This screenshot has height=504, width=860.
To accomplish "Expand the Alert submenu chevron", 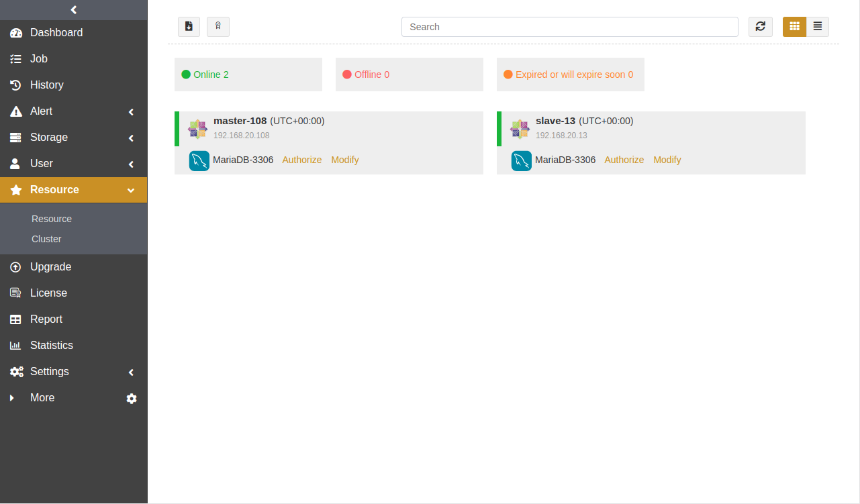I will click(132, 112).
